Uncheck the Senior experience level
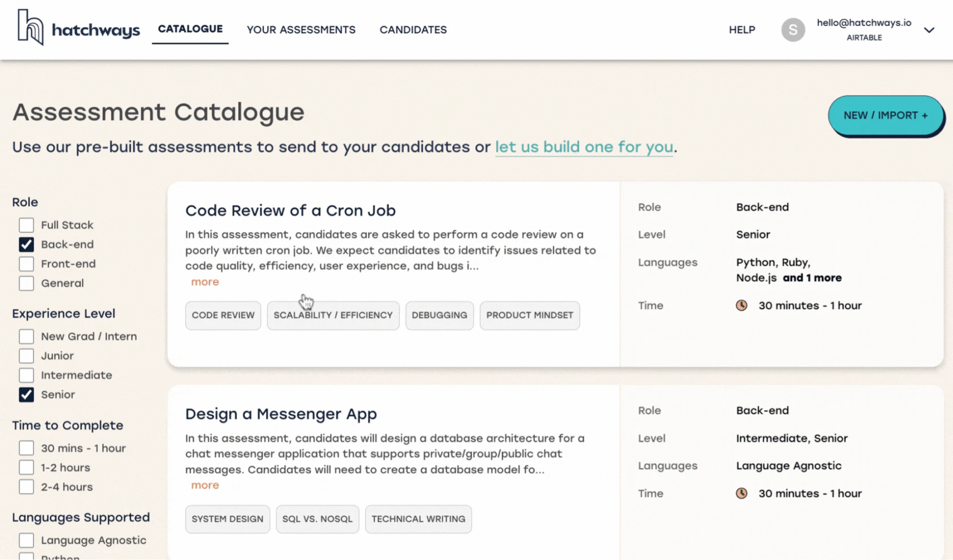The width and height of the screenshot is (953, 560). pyautogui.click(x=27, y=395)
